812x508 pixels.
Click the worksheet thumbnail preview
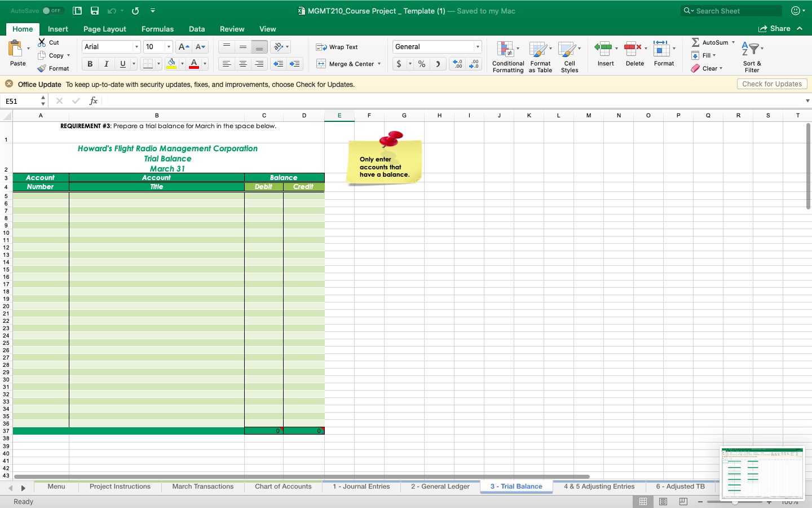click(x=762, y=474)
